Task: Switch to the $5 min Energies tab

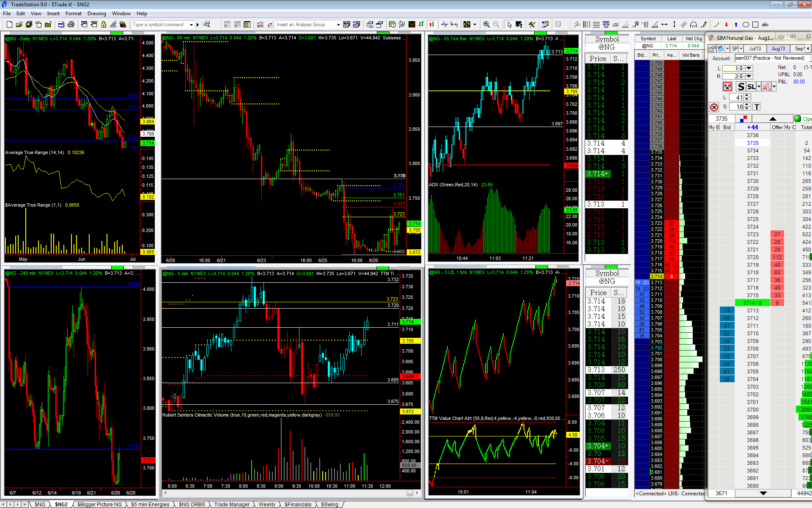Action: pyautogui.click(x=150, y=504)
